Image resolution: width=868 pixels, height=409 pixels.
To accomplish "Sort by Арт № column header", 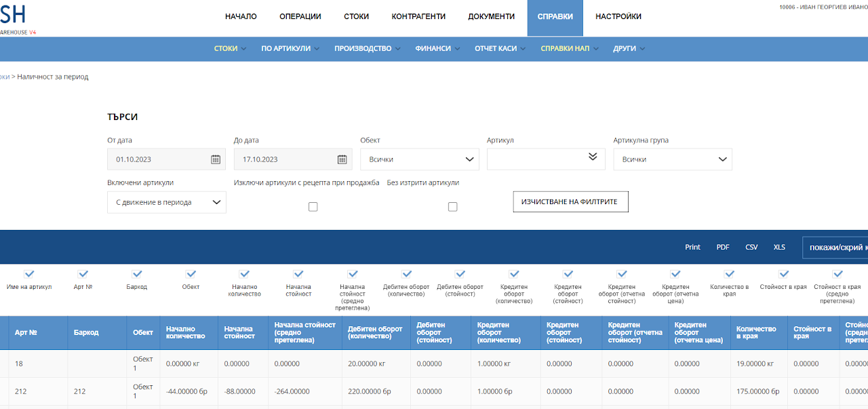I will tap(39, 333).
